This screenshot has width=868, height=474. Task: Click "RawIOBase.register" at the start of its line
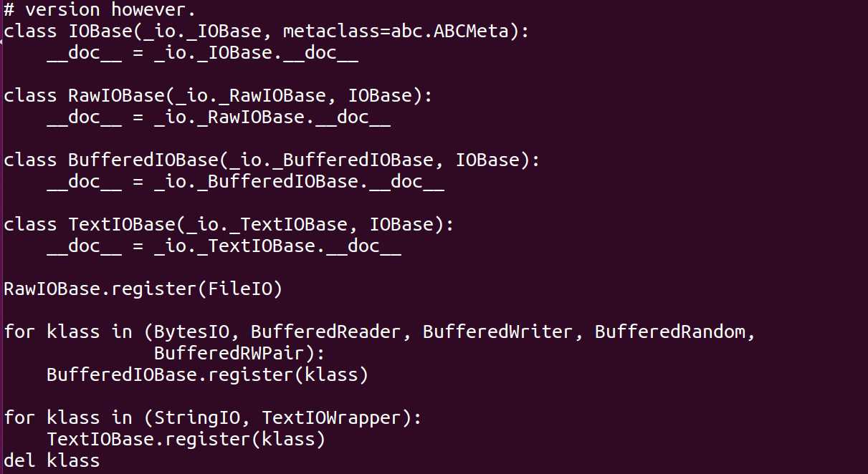[100, 289]
